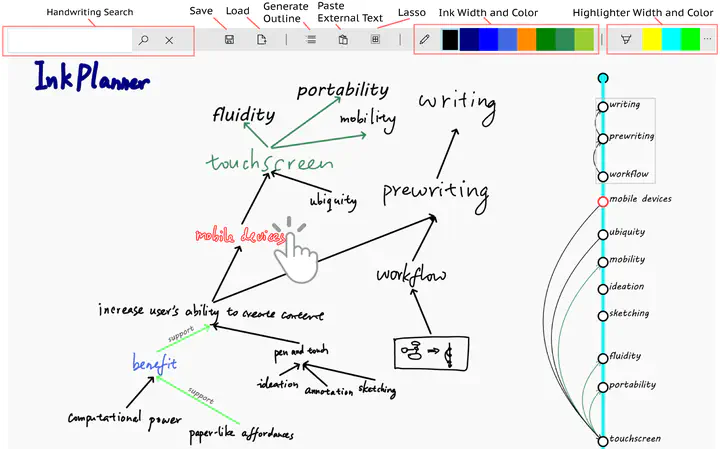Tap the handwritten 'mobility' word on canvas
The width and height of the screenshot is (720, 449).
pos(368,120)
